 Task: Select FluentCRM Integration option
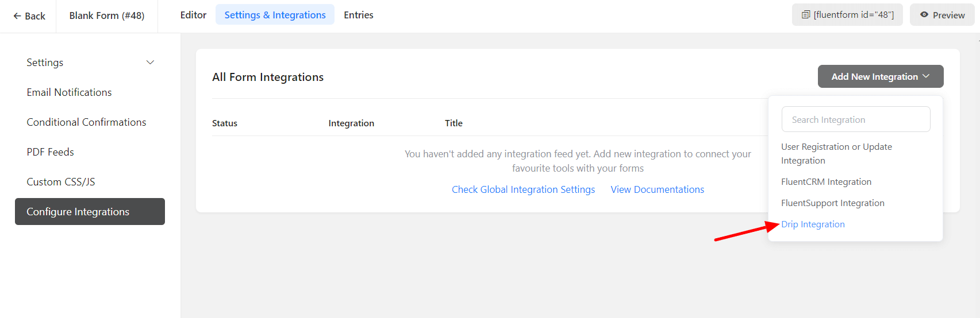(x=826, y=182)
